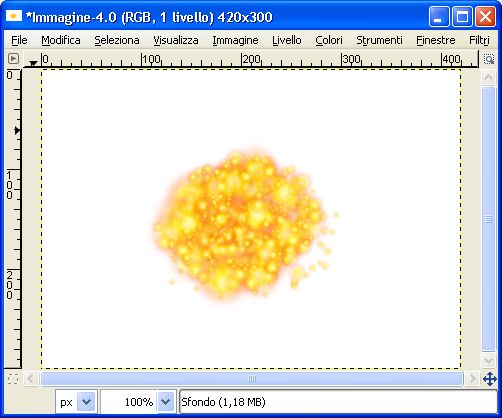Click the vertical scrollbar thumb
The image size is (502, 418).
tap(488, 219)
